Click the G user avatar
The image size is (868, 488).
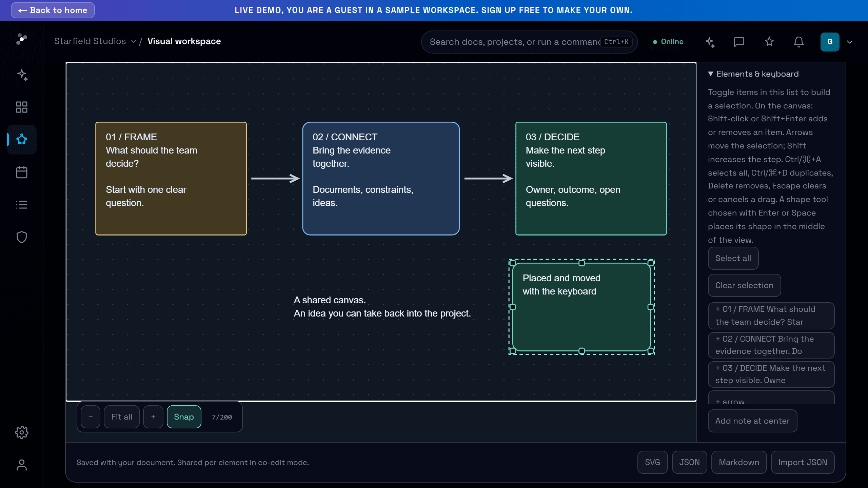(830, 42)
